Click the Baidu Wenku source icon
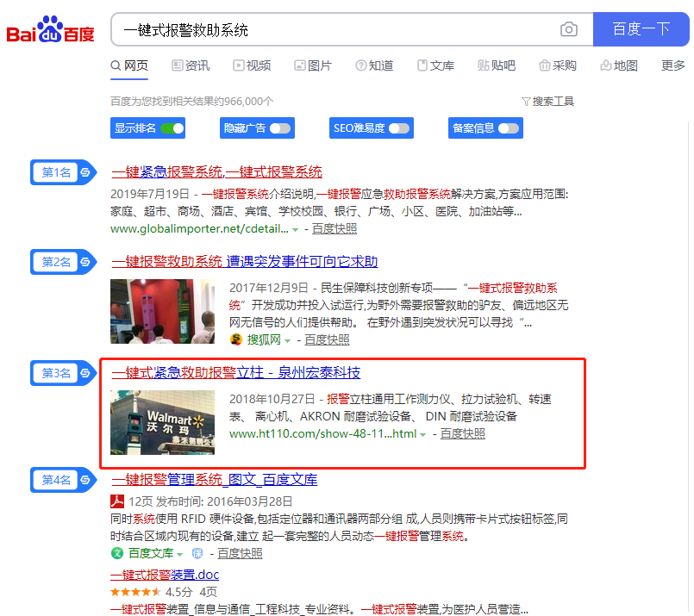694x616 pixels. click(117, 553)
